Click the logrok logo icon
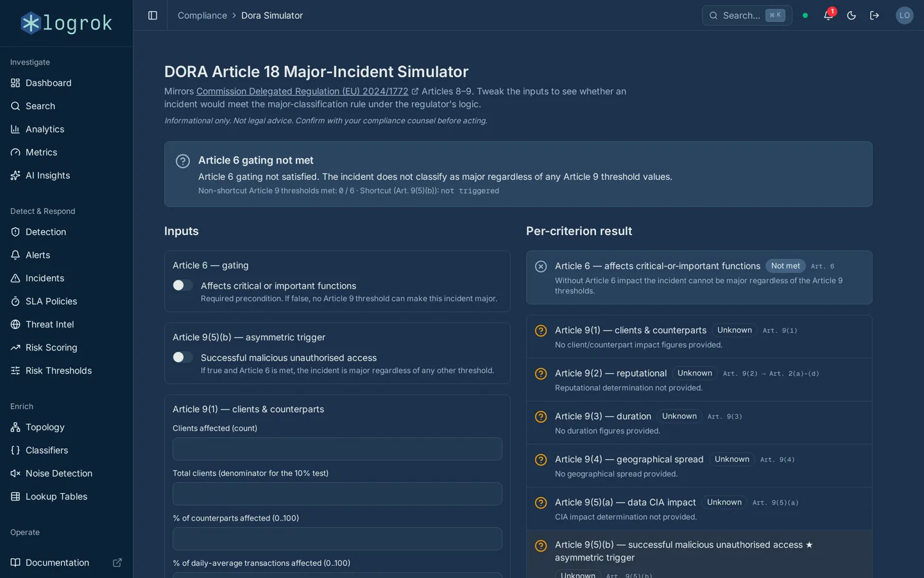Image resolution: width=924 pixels, height=578 pixels. 31,23
